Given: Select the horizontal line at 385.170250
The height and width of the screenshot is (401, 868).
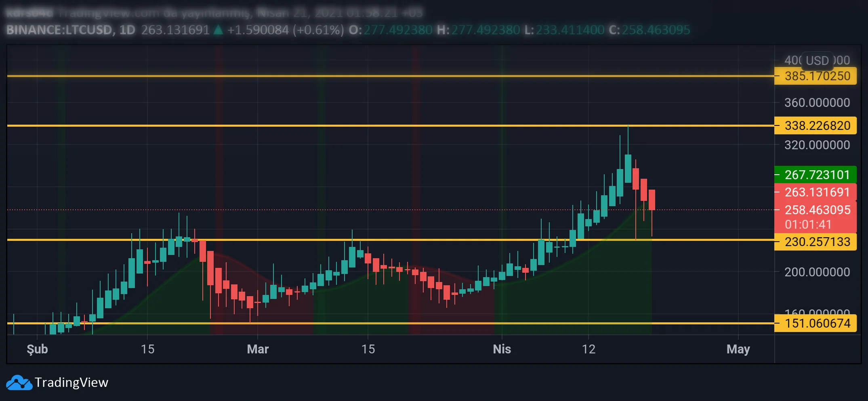Looking at the screenshot, I should pyautogui.click(x=390, y=76).
